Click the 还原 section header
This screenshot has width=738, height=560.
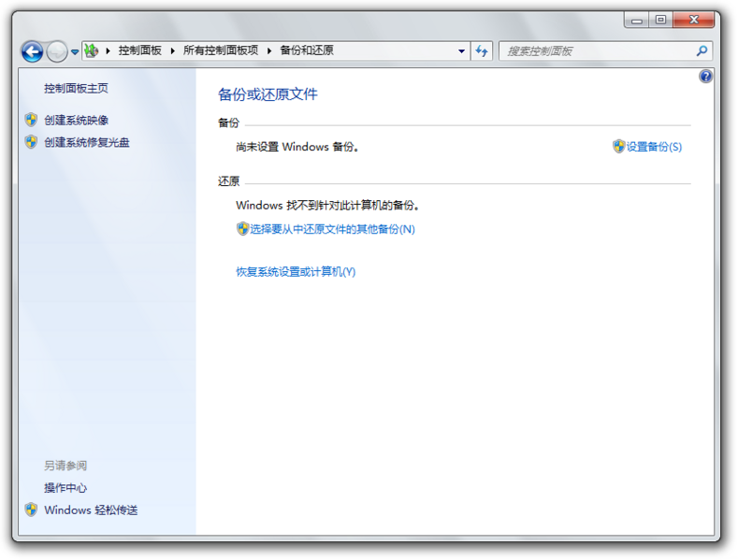[x=229, y=181]
